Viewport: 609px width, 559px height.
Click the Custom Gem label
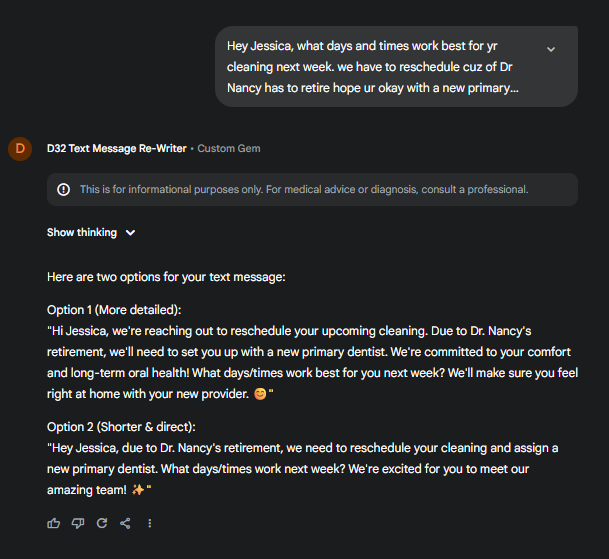[229, 149]
